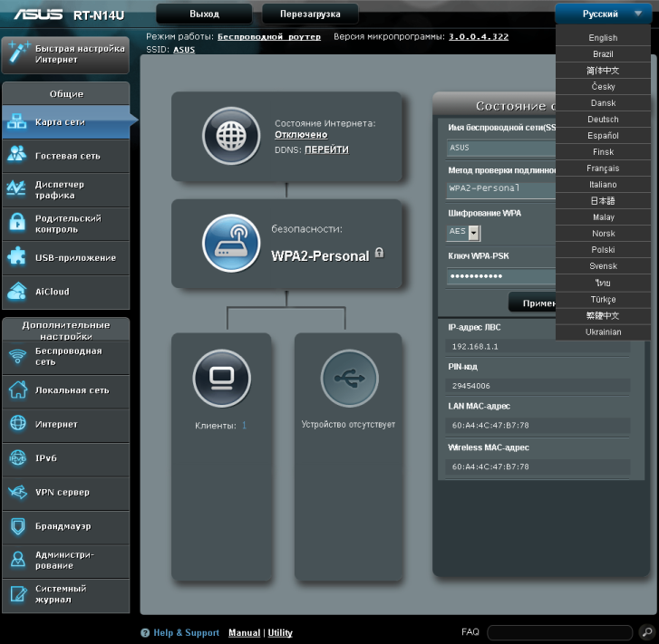659x644 pixels.
Task: Click the Administration (Администрирование) user icon
Action: 17,559
